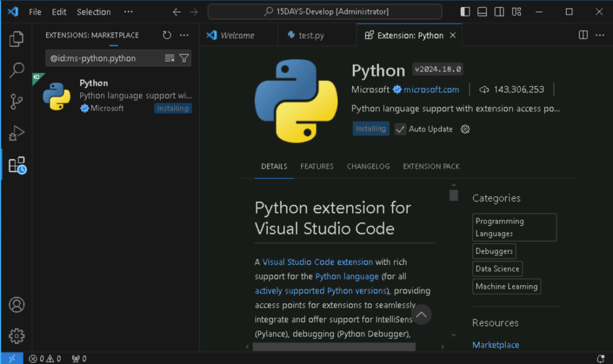Open the Edit menu
This screenshot has height=364, width=613.
(59, 12)
